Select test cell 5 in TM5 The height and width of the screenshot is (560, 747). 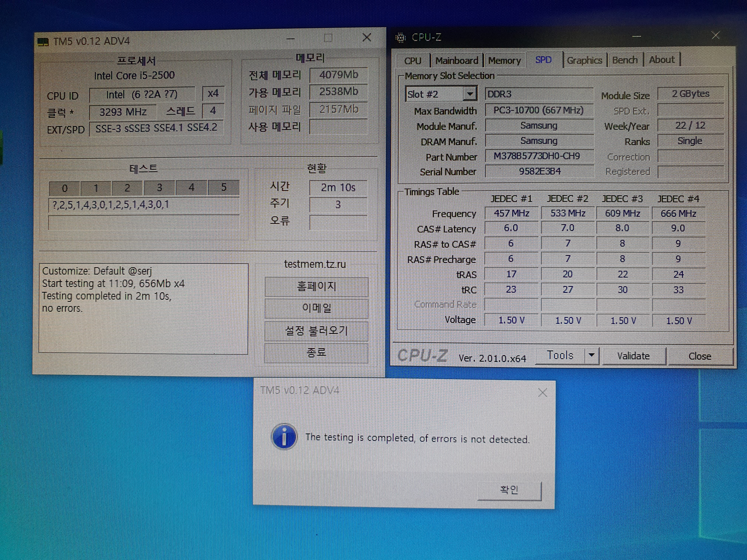pyautogui.click(x=224, y=187)
